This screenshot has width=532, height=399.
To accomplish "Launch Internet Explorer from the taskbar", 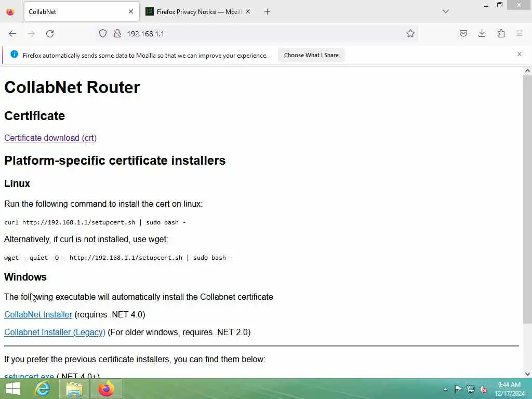I will (43, 389).
